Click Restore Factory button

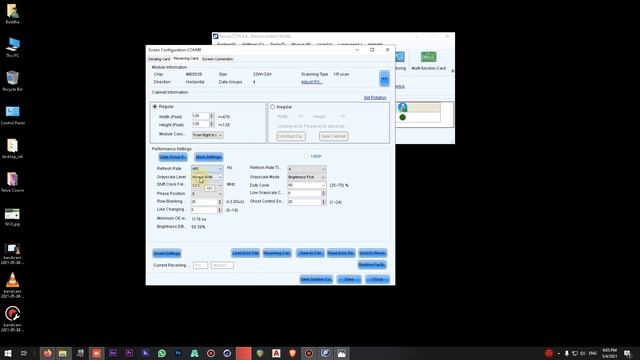click(372, 265)
